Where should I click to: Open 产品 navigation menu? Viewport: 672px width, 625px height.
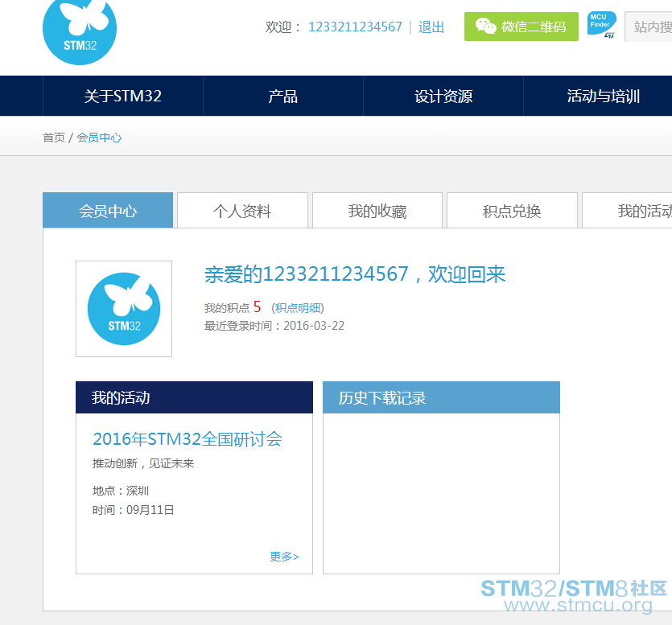pos(282,96)
